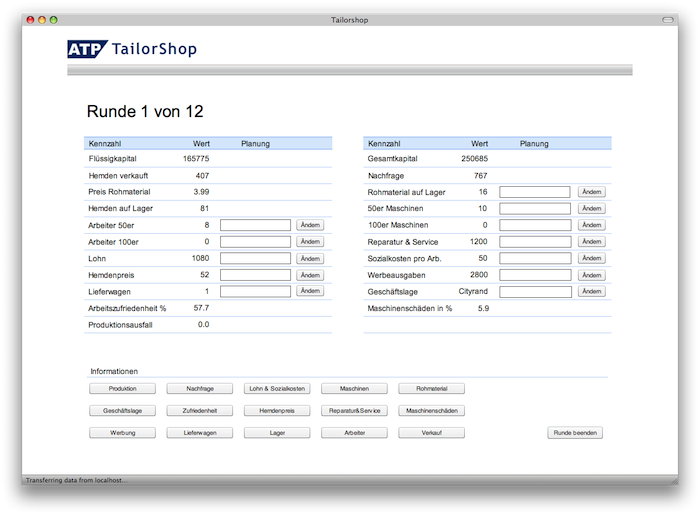
Task: Focus the 100er Maschinen planning field
Action: (535, 225)
